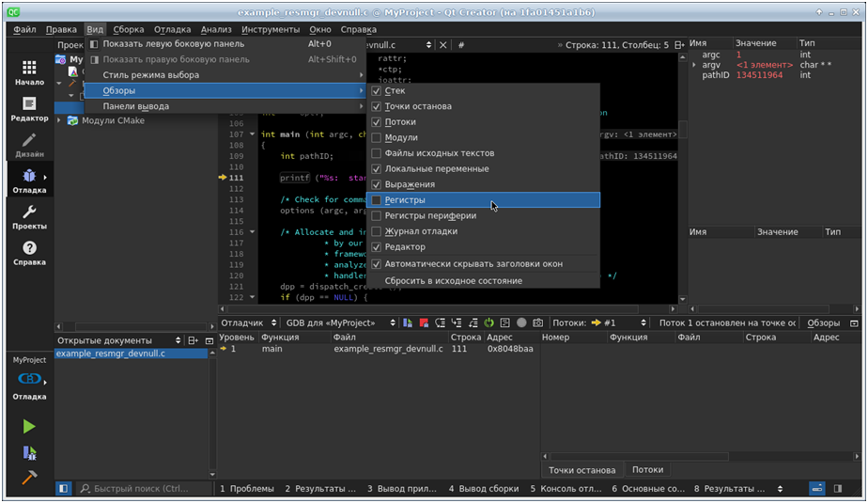Open the Редактор mode in sidebar

pos(29,108)
